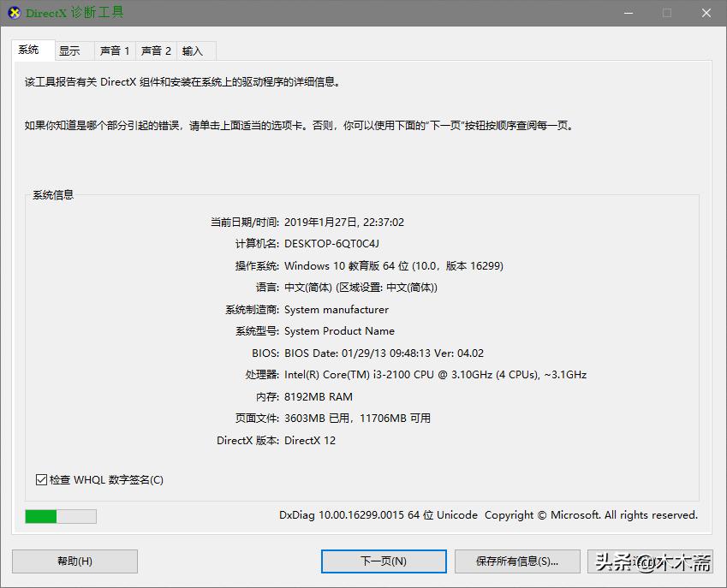The image size is (727, 588).
Task: Select the 声音 2 tab
Action: tap(155, 50)
